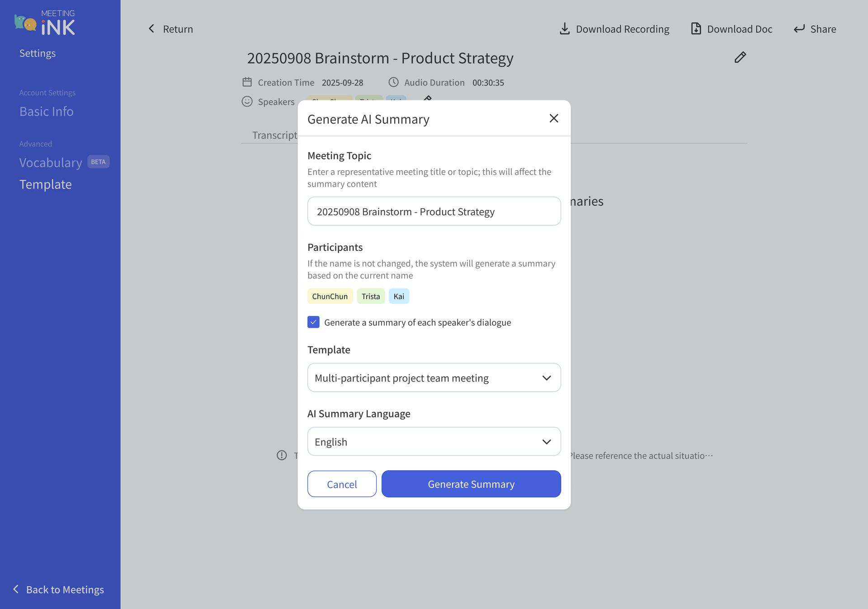
Task: Close the Generate AI Summary dialog
Action: [553, 118]
